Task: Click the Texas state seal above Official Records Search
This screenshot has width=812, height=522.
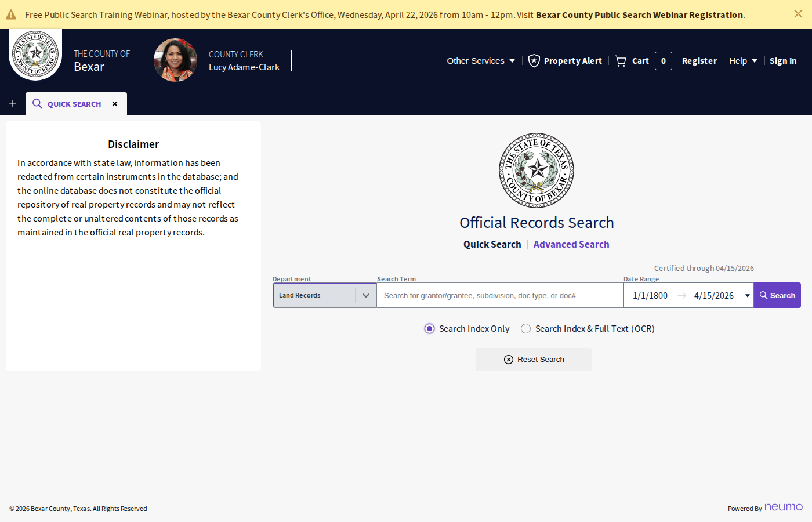Action: point(536,170)
